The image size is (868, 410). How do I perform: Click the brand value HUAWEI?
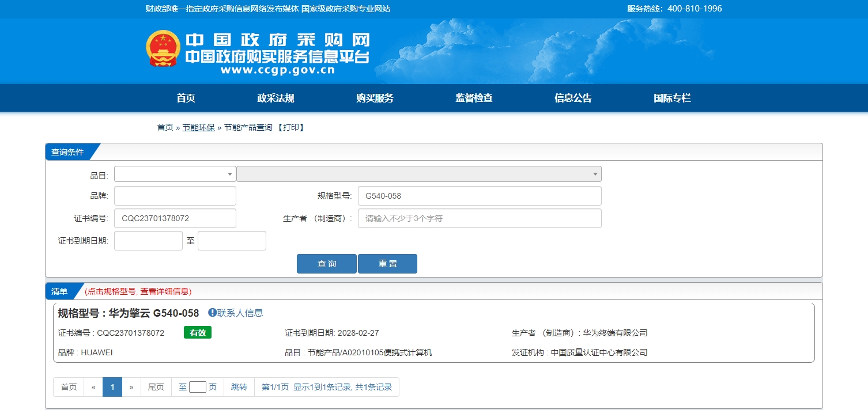(x=97, y=352)
